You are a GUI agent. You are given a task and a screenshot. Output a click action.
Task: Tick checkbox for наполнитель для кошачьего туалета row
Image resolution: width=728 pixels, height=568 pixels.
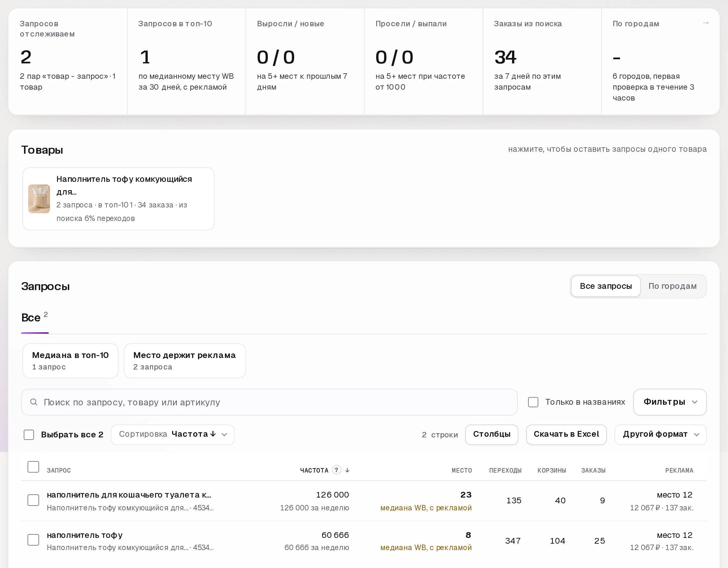(x=33, y=500)
